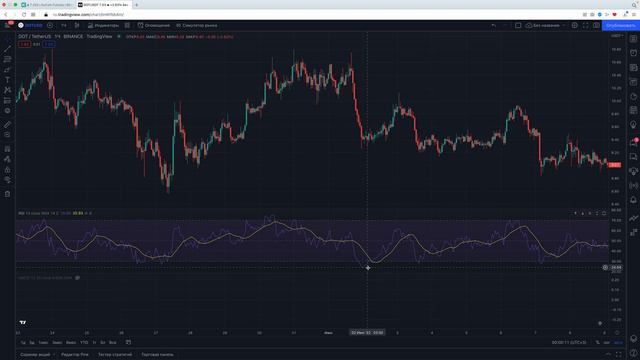Open the chat icon with red badge
The image size is (640, 360).
pos(633,142)
